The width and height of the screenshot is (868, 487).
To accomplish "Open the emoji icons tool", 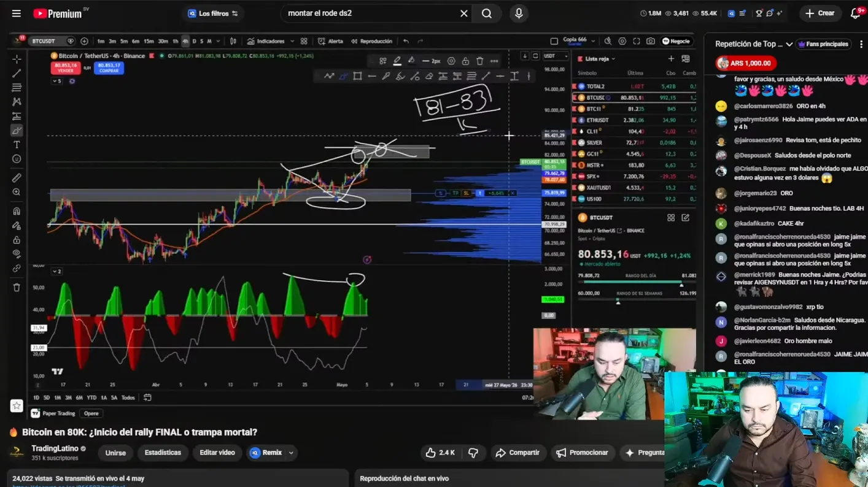I will (x=17, y=159).
